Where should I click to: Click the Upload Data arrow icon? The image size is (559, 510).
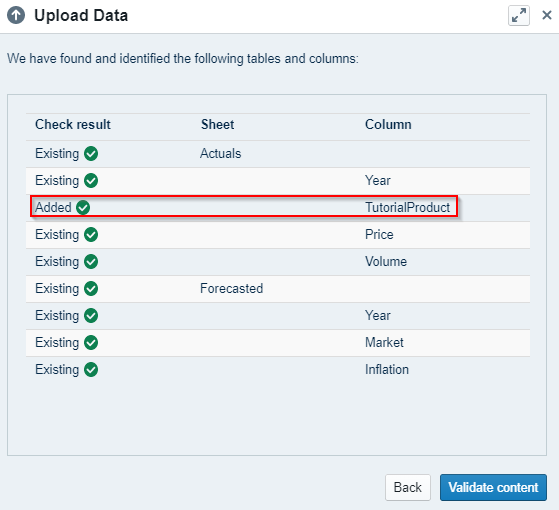(16, 16)
